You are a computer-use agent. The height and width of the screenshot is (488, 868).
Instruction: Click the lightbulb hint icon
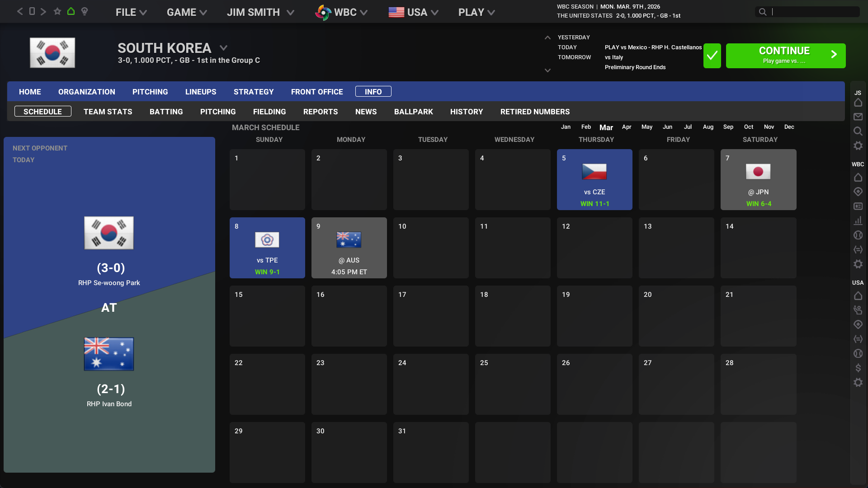click(85, 11)
